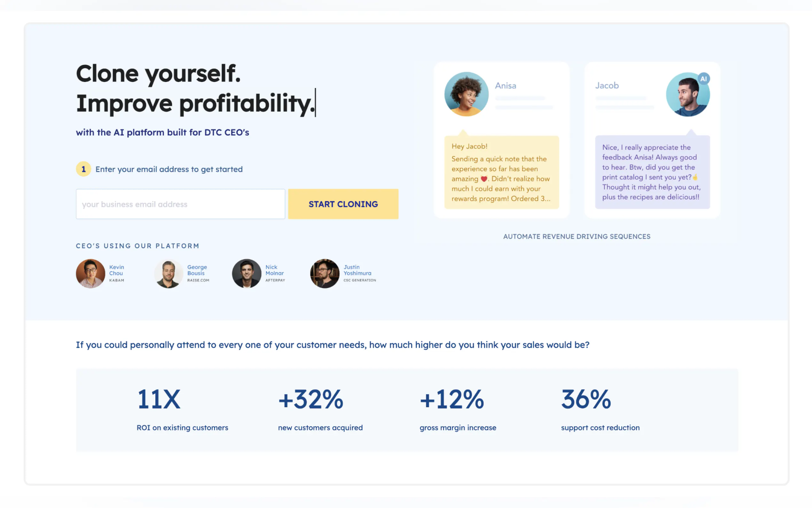Viewport: 812px width, 508px height.
Task: Click the AI badge on Jacob's avatar
Action: pyautogui.click(x=704, y=79)
